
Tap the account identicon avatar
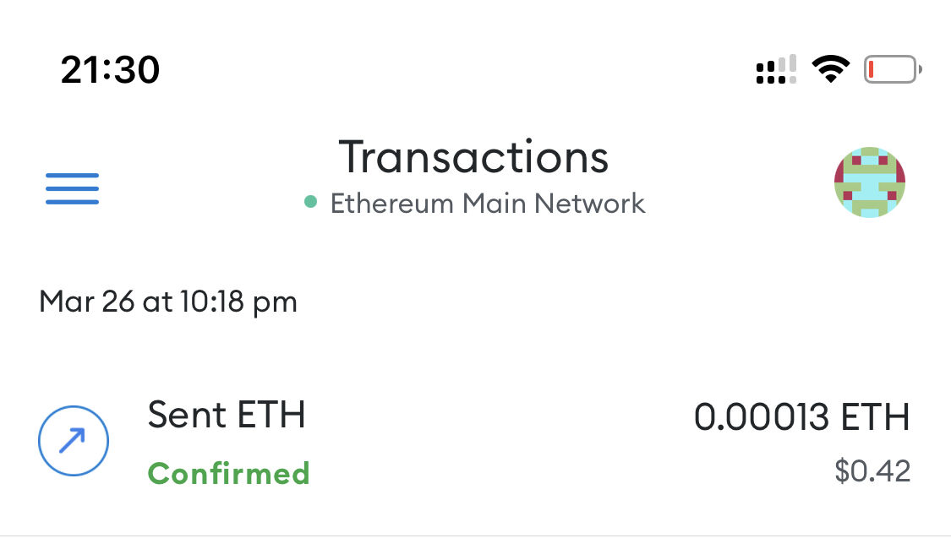pyautogui.click(x=869, y=182)
